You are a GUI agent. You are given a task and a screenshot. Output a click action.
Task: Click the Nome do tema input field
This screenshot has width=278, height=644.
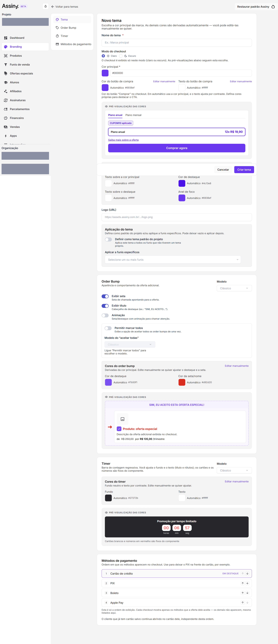pos(177,42)
